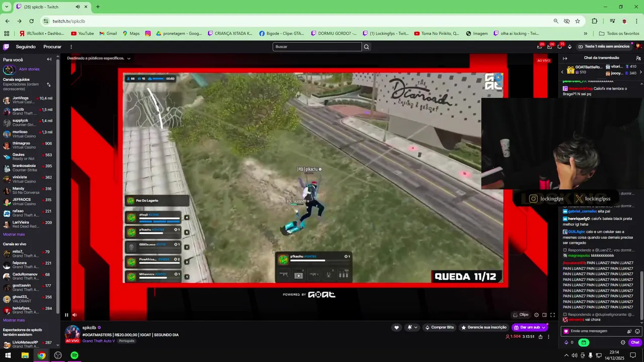Open YouTube bookmark

pos(82,34)
